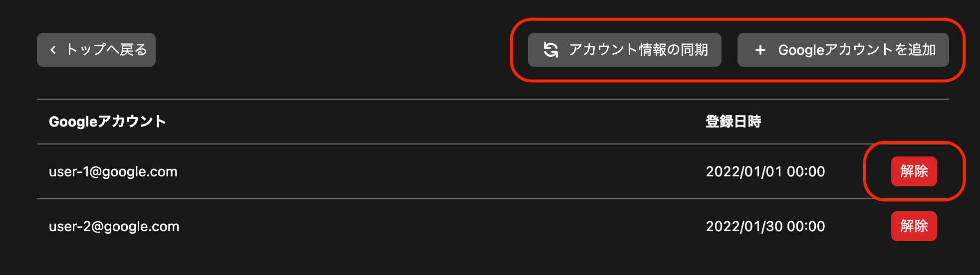Click the table header row
980x275 pixels.
point(493,122)
